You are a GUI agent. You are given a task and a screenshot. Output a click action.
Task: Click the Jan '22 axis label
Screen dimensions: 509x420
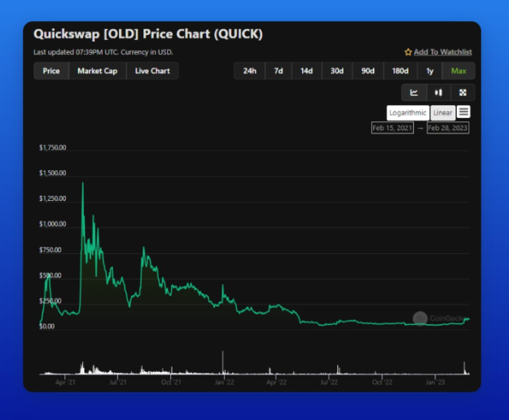[224, 383]
